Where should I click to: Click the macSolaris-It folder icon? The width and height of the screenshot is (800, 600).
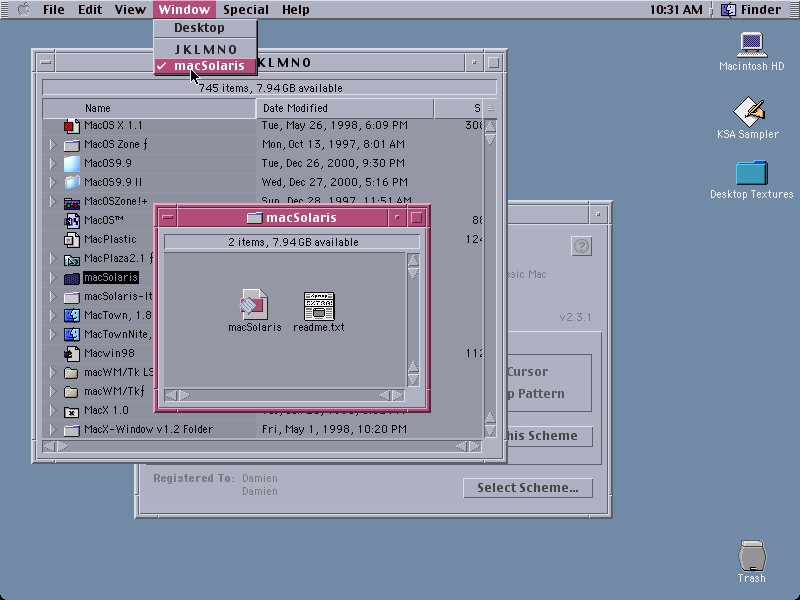tap(71, 297)
